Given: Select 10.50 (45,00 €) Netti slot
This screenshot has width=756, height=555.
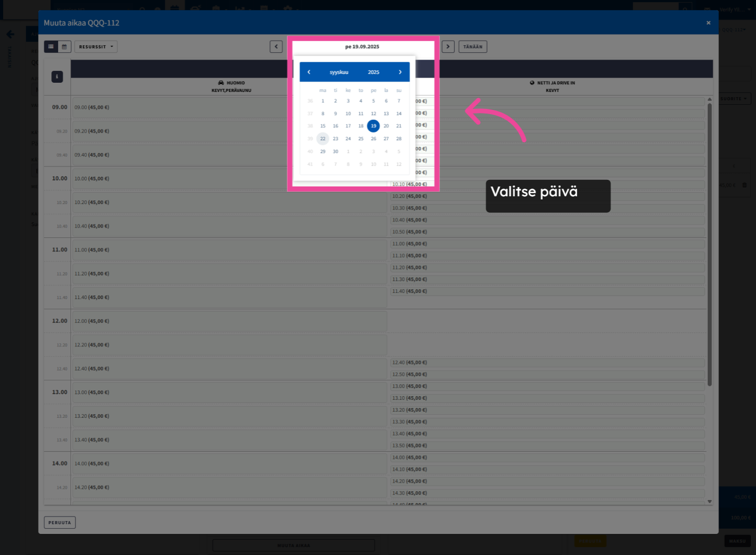Looking at the screenshot, I should click(547, 232).
